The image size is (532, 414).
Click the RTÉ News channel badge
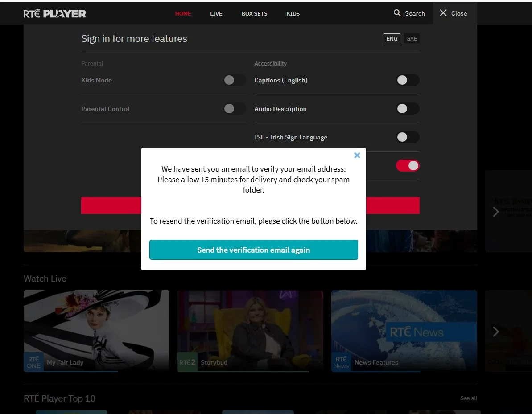341,362
